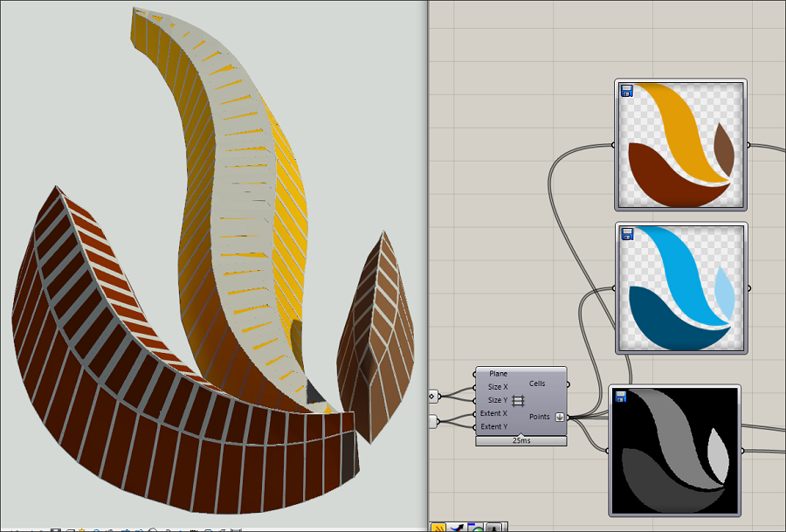Click the orange sampler's left input grip
The image size is (786, 532).
pyautogui.click(x=614, y=145)
